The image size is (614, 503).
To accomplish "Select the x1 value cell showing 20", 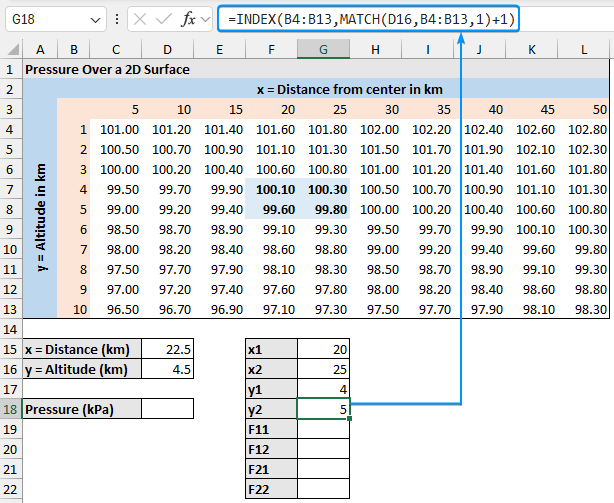I will [x=323, y=349].
